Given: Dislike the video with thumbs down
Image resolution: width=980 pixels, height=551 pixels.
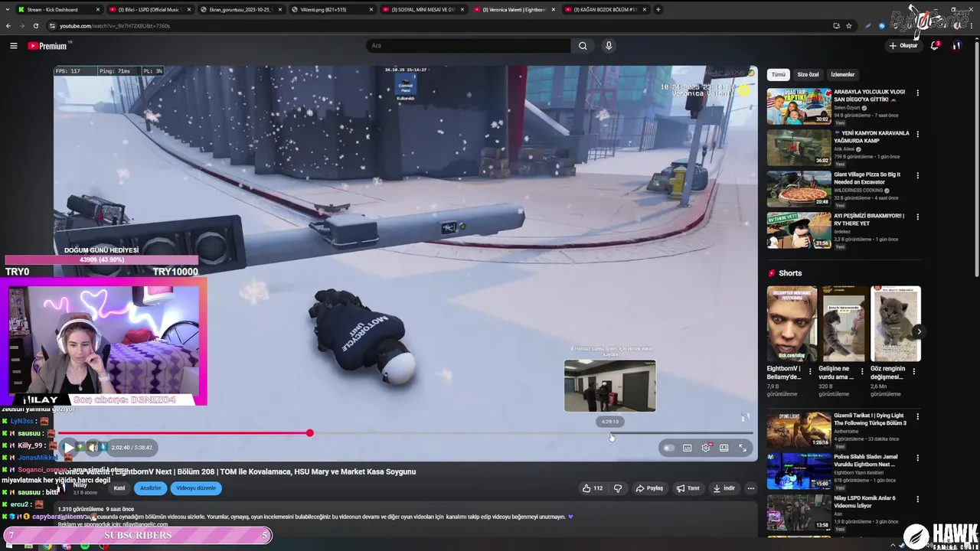Looking at the screenshot, I should pos(618,488).
